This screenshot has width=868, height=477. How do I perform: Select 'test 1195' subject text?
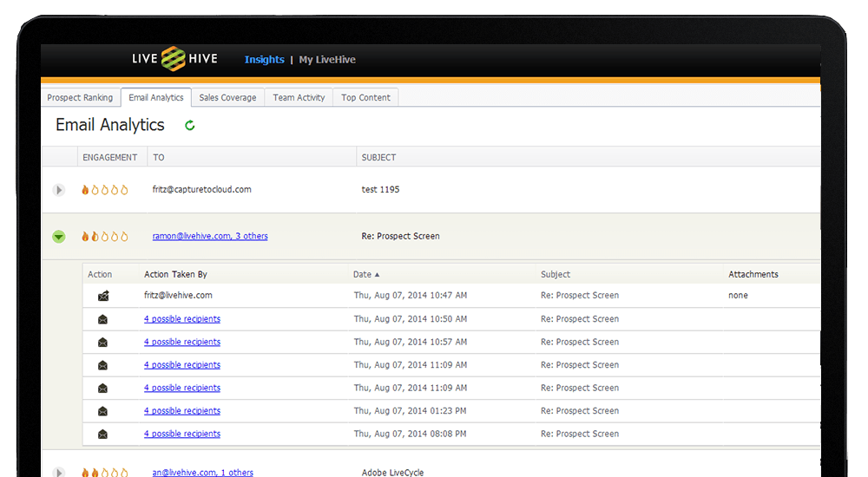click(380, 189)
